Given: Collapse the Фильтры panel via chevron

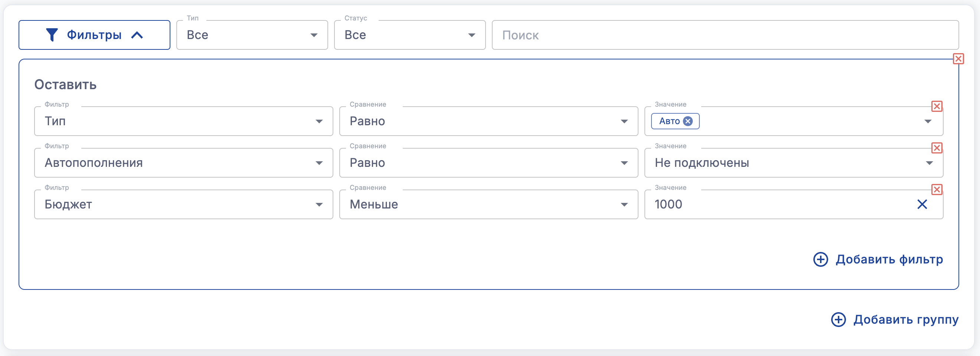Looking at the screenshot, I should point(137,35).
